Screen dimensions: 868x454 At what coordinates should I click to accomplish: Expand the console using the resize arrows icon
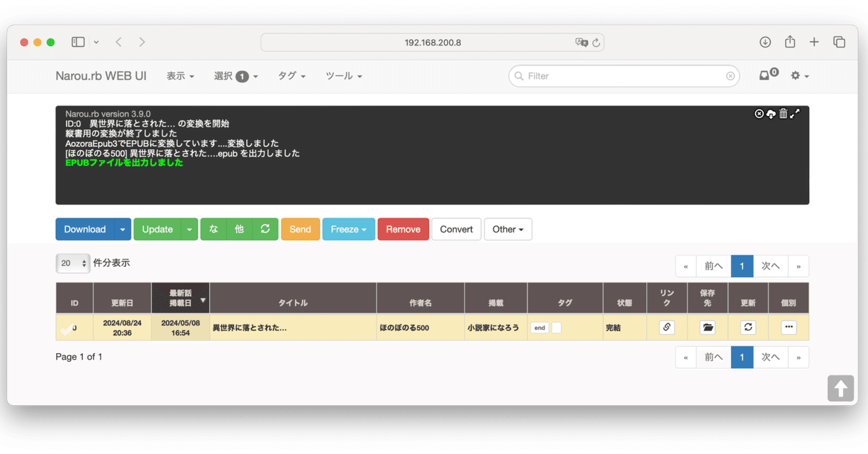tap(795, 114)
